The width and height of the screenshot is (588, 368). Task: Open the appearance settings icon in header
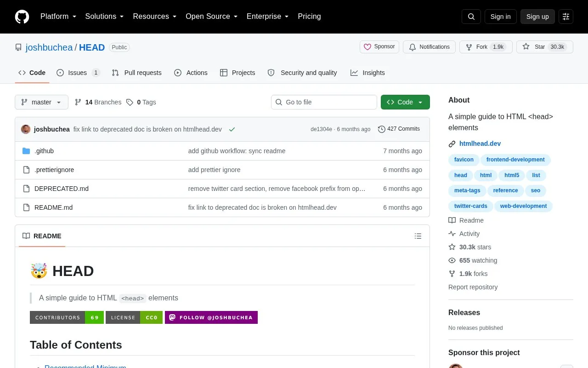(x=566, y=17)
